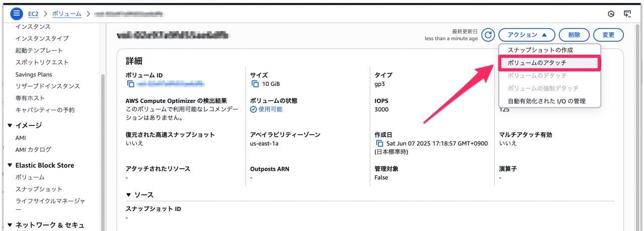Click the 使用可能 volume state text
The width and height of the screenshot is (644, 231).
point(271,109)
